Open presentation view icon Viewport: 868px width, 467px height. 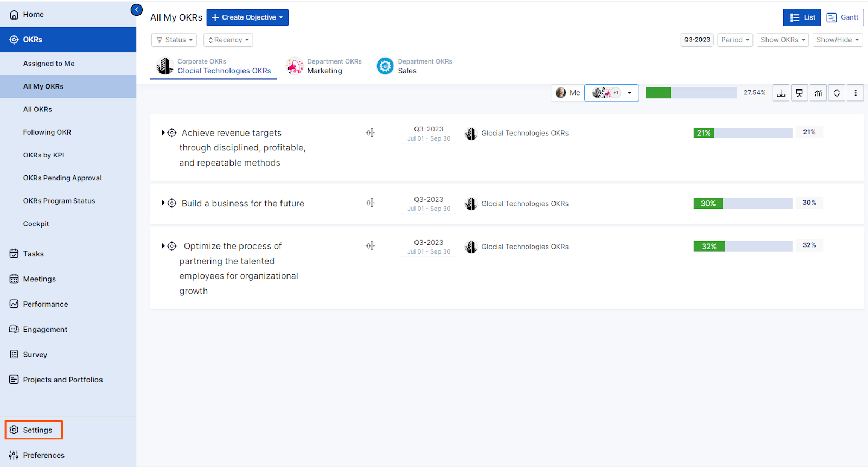click(x=799, y=93)
